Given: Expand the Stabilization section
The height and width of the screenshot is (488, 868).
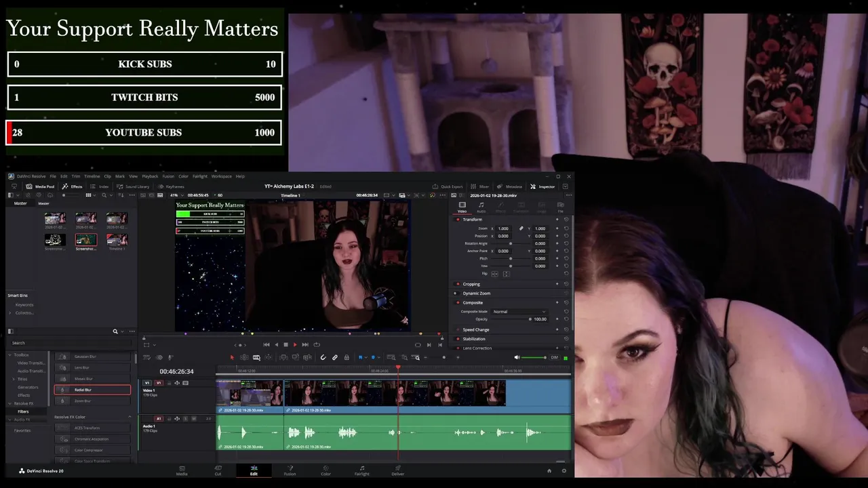Looking at the screenshot, I should [x=474, y=339].
